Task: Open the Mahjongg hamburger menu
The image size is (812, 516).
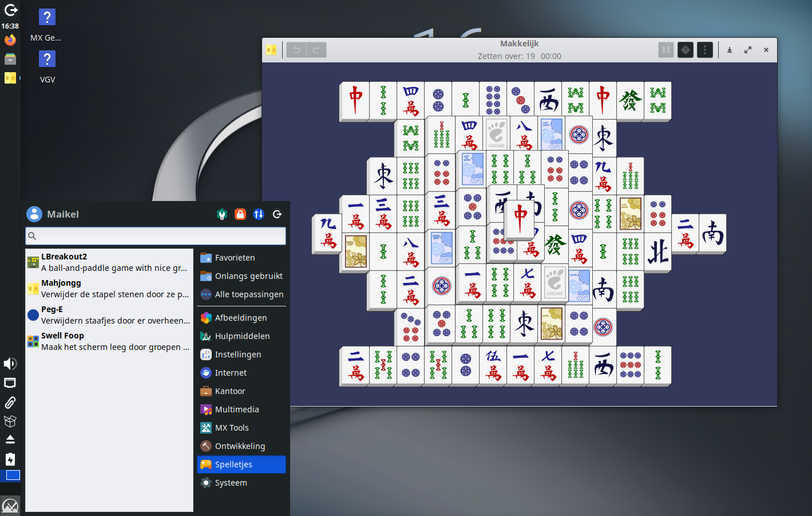Action: pyautogui.click(x=704, y=50)
